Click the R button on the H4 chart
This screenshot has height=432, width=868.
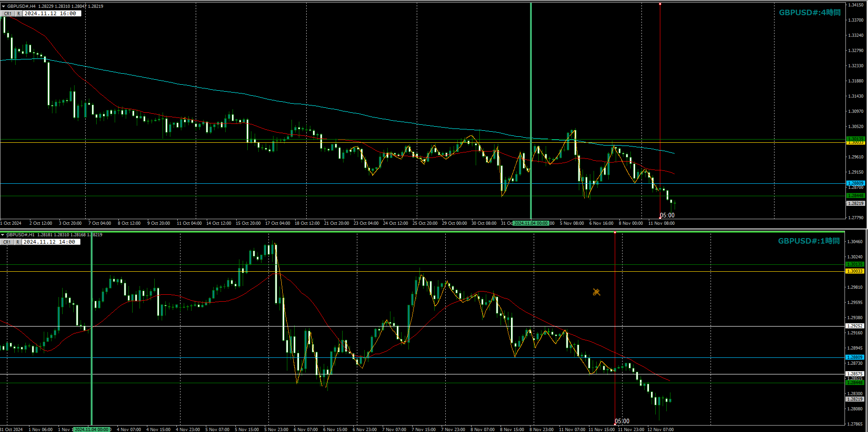19,14
